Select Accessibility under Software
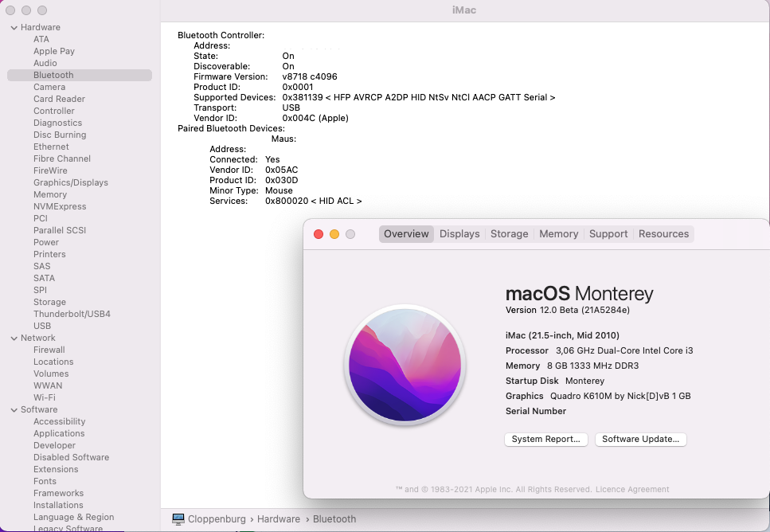Screen dimensions: 770x532 pos(60,421)
